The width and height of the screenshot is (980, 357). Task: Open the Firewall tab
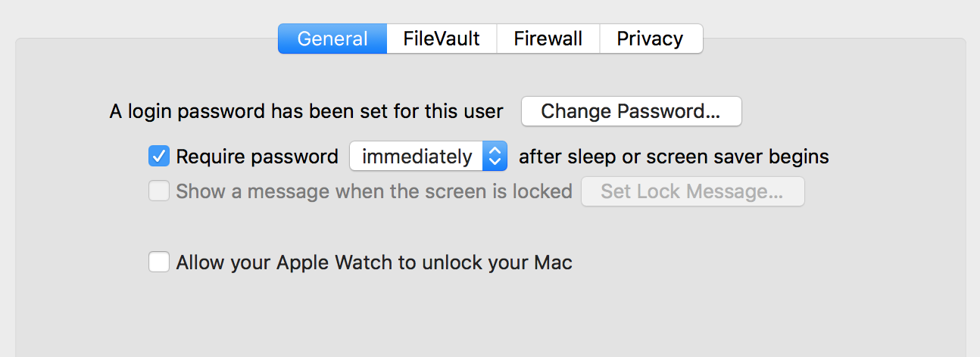(548, 39)
